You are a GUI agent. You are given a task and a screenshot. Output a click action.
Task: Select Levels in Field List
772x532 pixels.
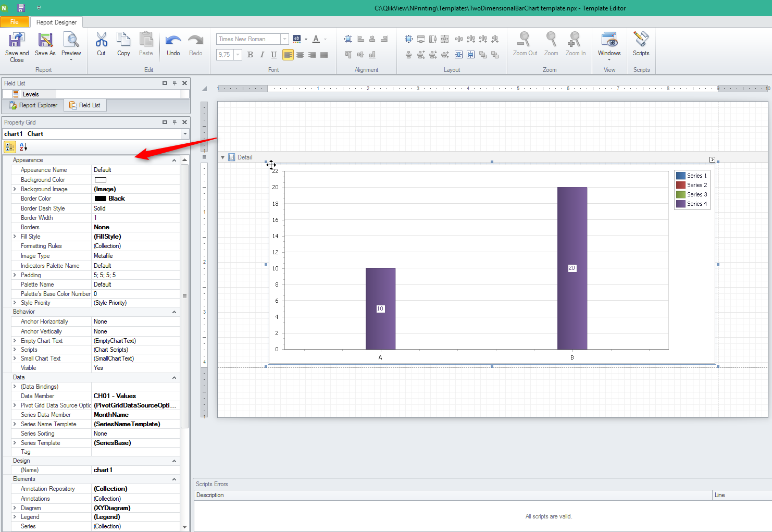click(31, 94)
